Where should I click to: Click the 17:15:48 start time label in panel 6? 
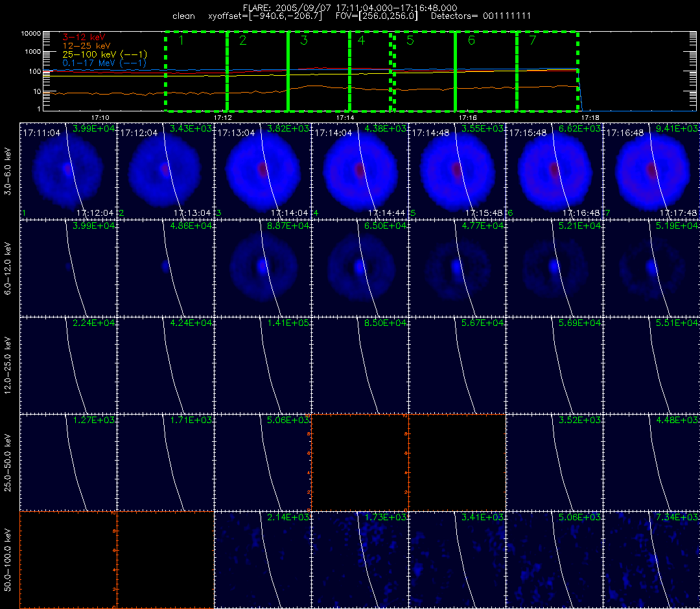click(x=528, y=133)
